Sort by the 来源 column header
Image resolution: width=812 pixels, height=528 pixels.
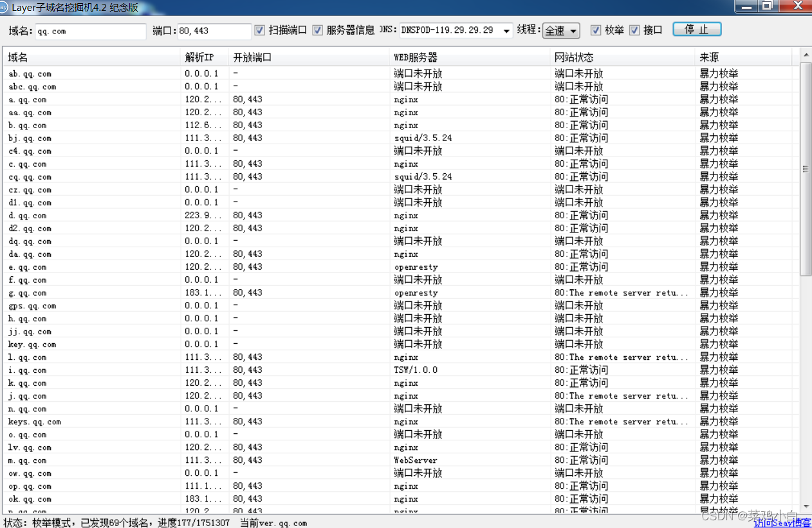[744, 57]
